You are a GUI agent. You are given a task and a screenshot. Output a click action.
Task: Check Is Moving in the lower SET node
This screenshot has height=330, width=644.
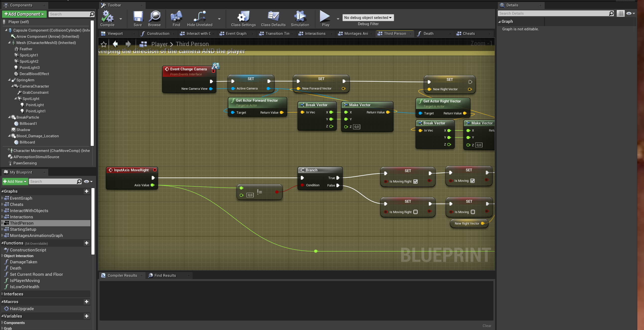(x=473, y=212)
